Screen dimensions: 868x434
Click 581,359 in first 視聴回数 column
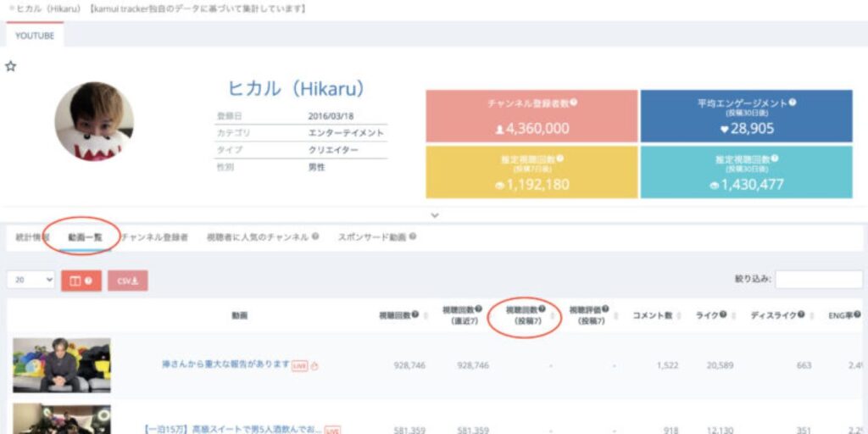click(x=409, y=430)
